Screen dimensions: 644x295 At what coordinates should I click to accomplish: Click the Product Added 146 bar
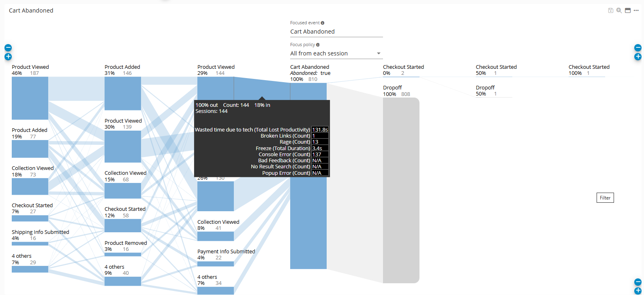[123, 93]
